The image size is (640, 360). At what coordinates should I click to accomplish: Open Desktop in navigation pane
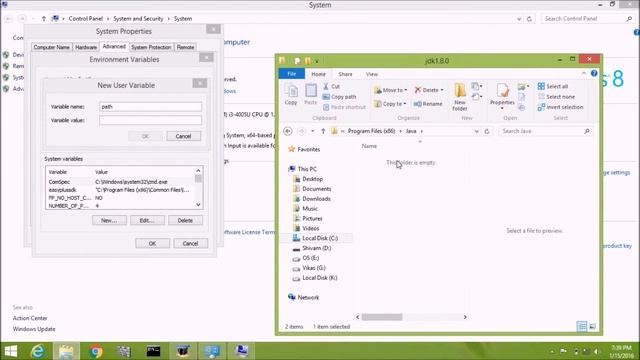tap(308, 179)
